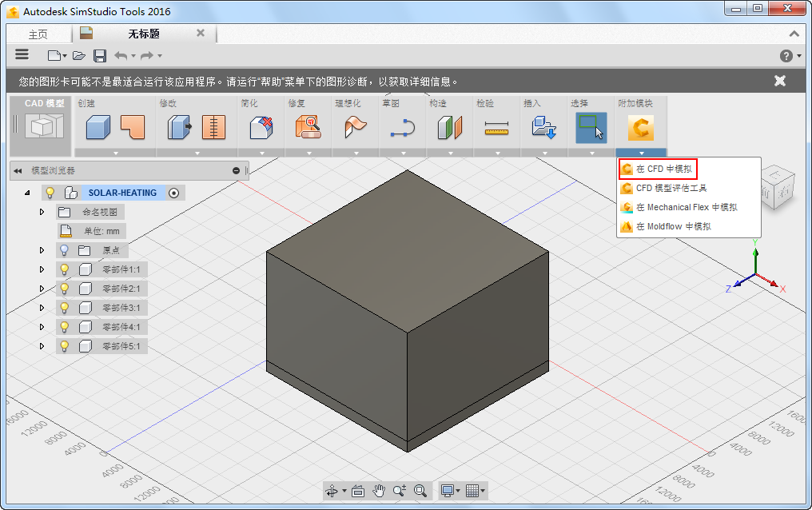Click the Pan hand tool
Viewport: 812px width, 510px height.
tap(379, 490)
